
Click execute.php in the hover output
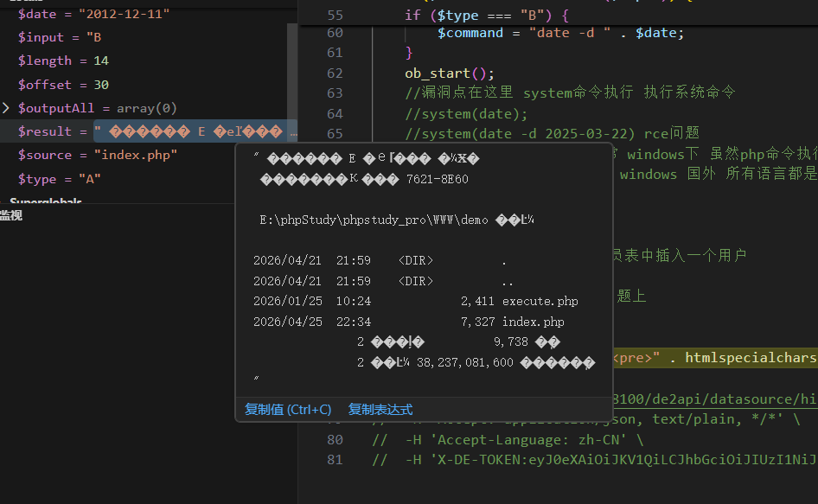pyautogui.click(x=540, y=302)
